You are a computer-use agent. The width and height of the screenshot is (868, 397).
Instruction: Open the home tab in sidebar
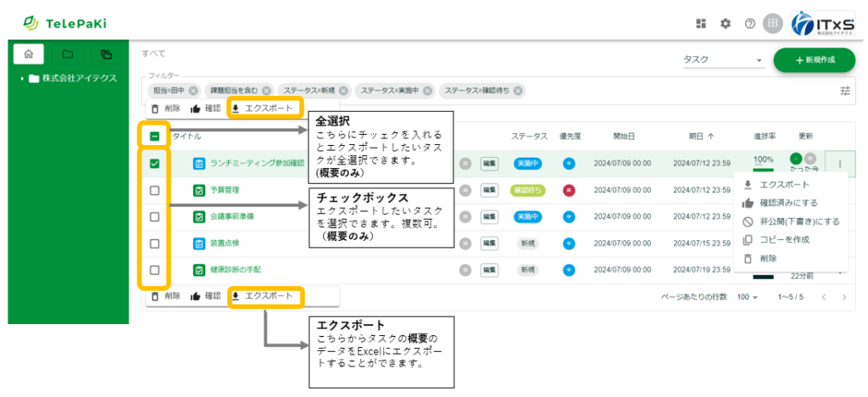point(29,55)
